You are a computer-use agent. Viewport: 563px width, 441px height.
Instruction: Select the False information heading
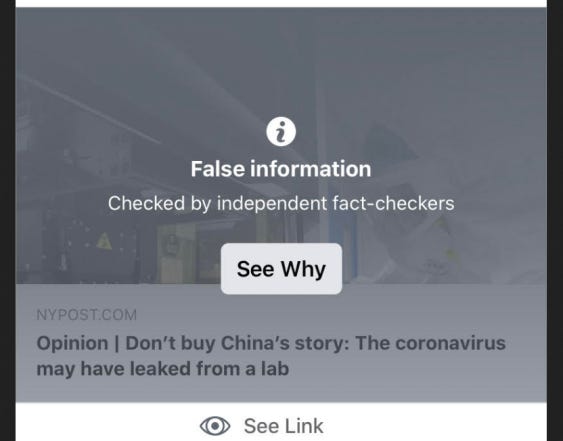pyautogui.click(x=281, y=169)
